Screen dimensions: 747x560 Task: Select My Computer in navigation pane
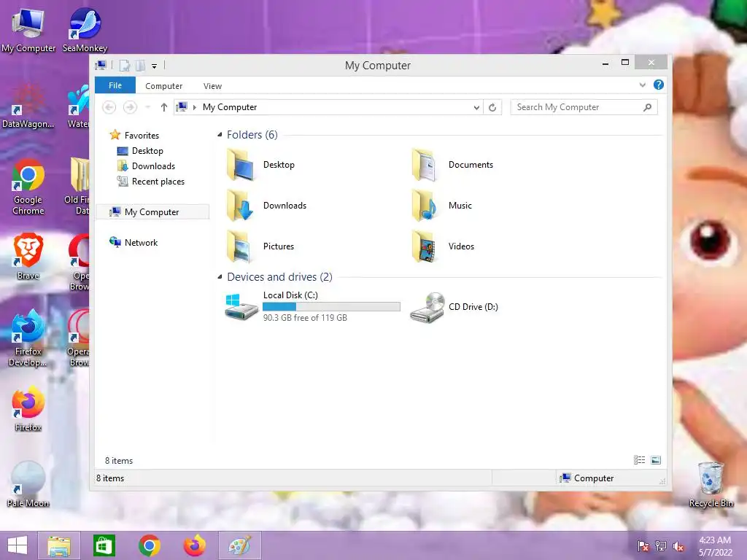coord(152,212)
